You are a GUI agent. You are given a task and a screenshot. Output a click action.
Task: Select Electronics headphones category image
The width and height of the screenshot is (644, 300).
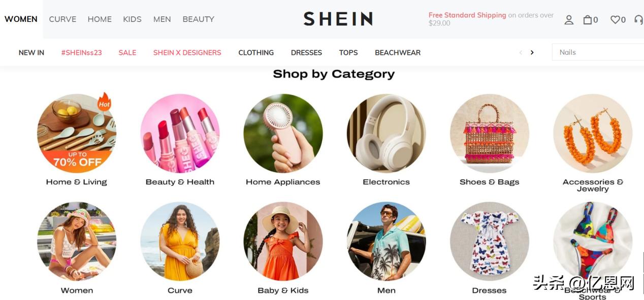[x=386, y=134]
